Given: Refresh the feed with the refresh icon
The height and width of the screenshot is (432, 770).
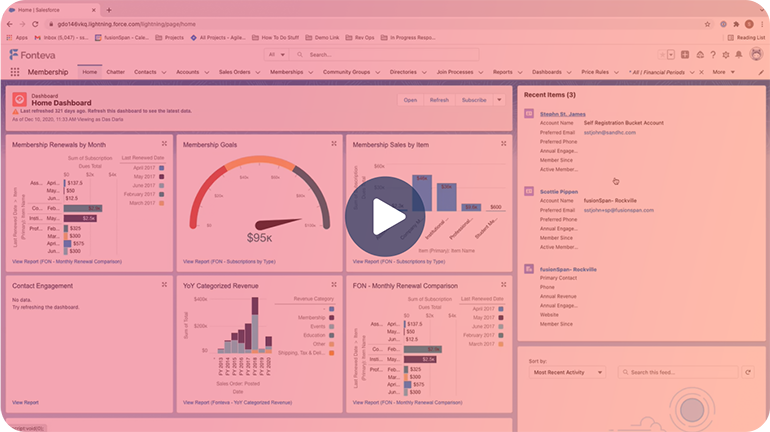Looking at the screenshot, I should pyautogui.click(x=748, y=372).
